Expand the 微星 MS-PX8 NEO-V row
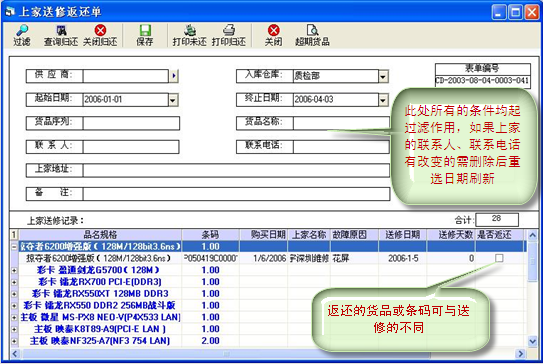 pos(14,317)
